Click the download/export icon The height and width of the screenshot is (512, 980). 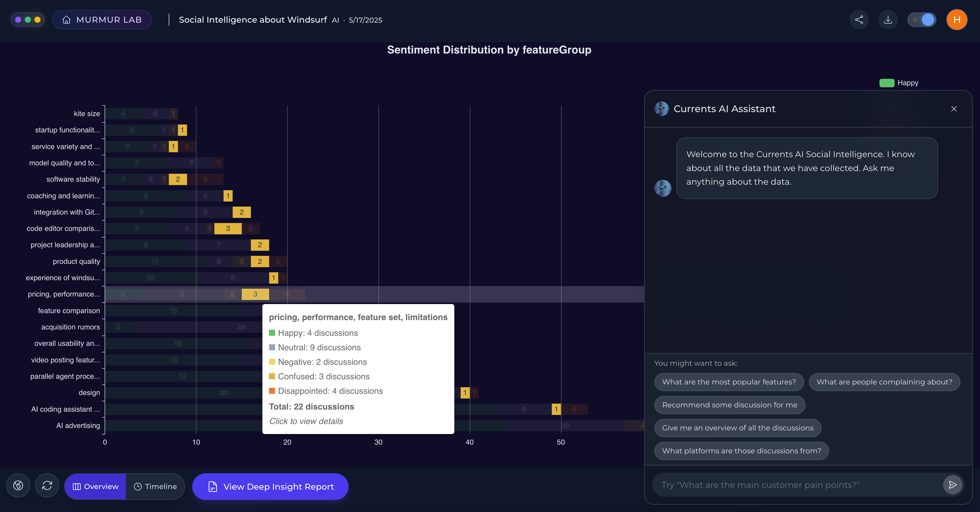tap(888, 19)
